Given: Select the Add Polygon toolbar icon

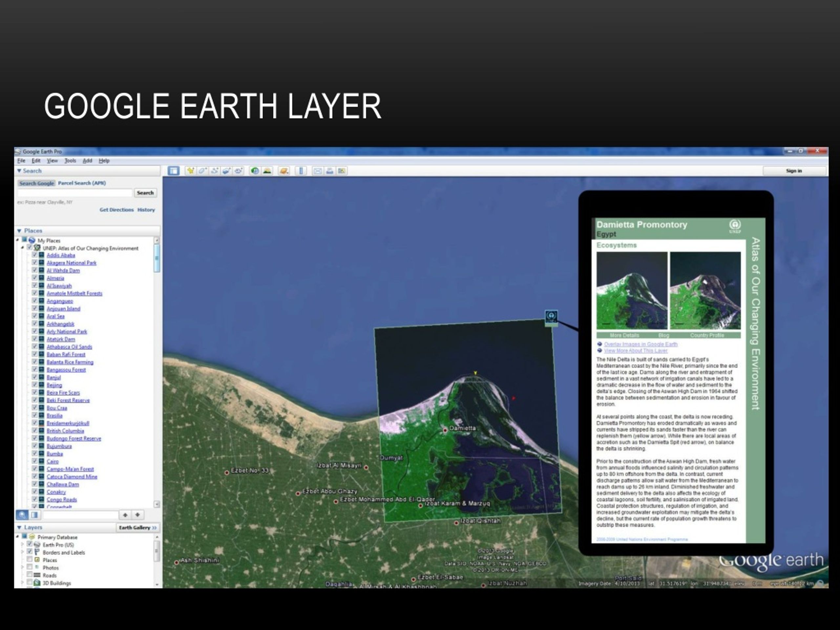Looking at the screenshot, I should coord(202,171).
